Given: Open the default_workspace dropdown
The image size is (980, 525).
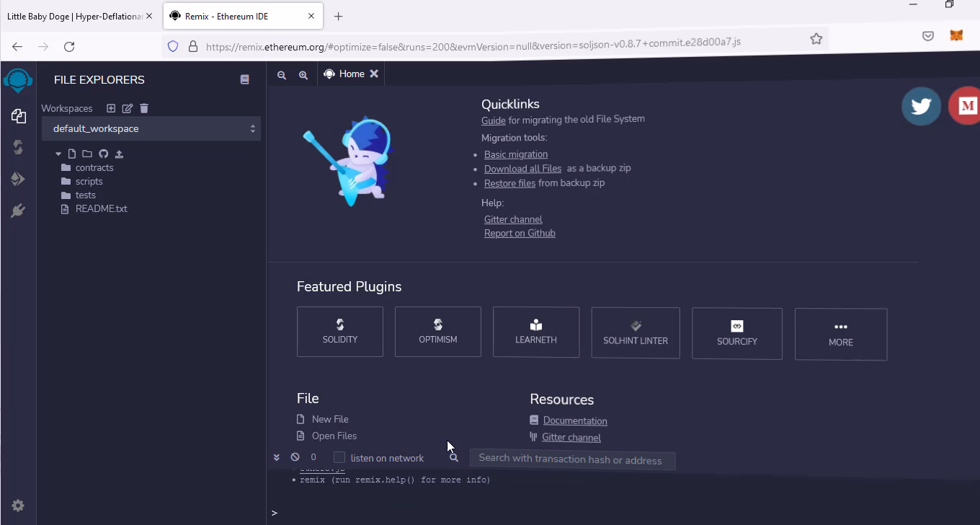Looking at the screenshot, I should pyautogui.click(x=151, y=128).
